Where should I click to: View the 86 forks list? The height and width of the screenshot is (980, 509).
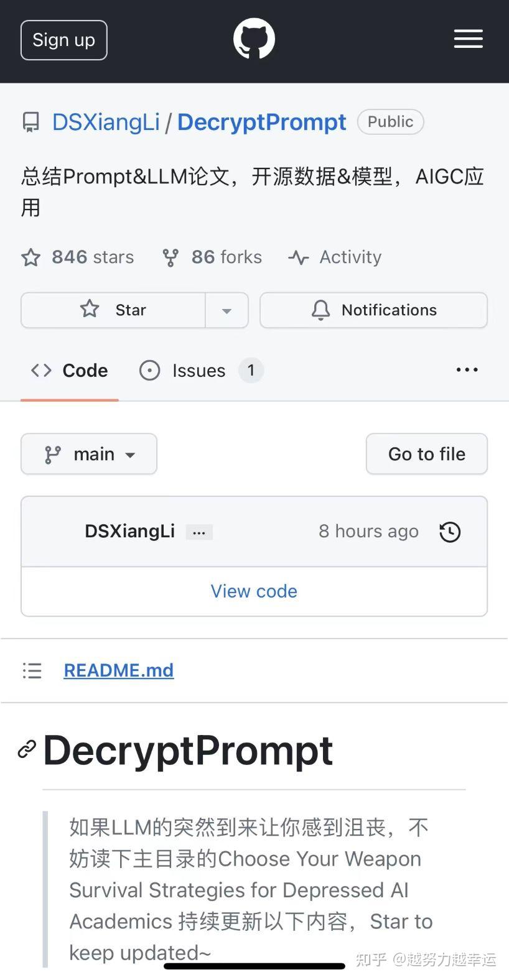212,257
